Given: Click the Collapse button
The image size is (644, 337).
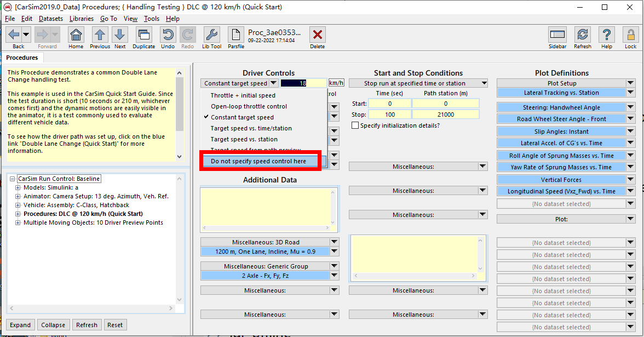Looking at the screenshot, I should click(53, 324).
